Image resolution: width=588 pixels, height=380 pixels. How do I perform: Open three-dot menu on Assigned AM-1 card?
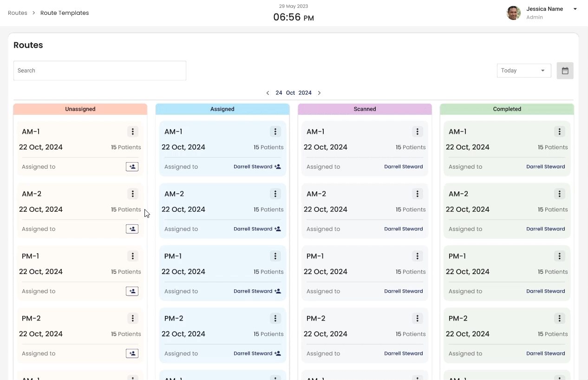(275, 131)
